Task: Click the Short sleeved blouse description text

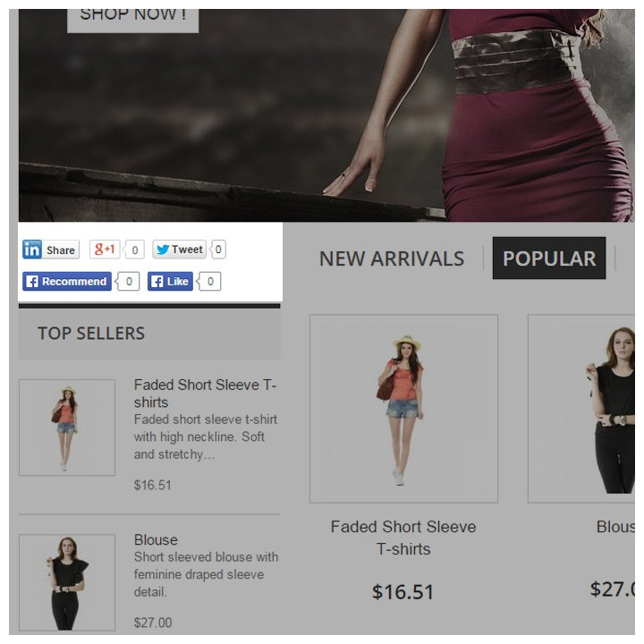Action: [207, 574]
